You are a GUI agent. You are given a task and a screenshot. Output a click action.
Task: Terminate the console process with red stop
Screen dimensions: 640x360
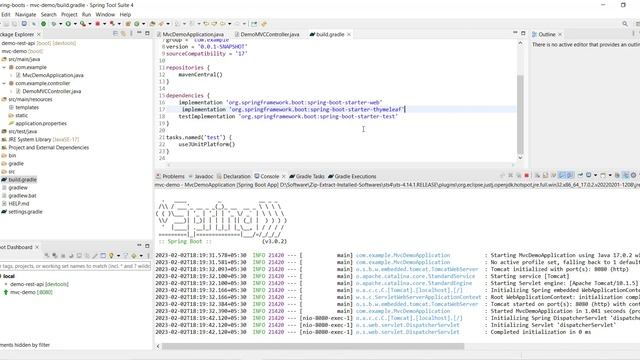[x=527, y=176]
